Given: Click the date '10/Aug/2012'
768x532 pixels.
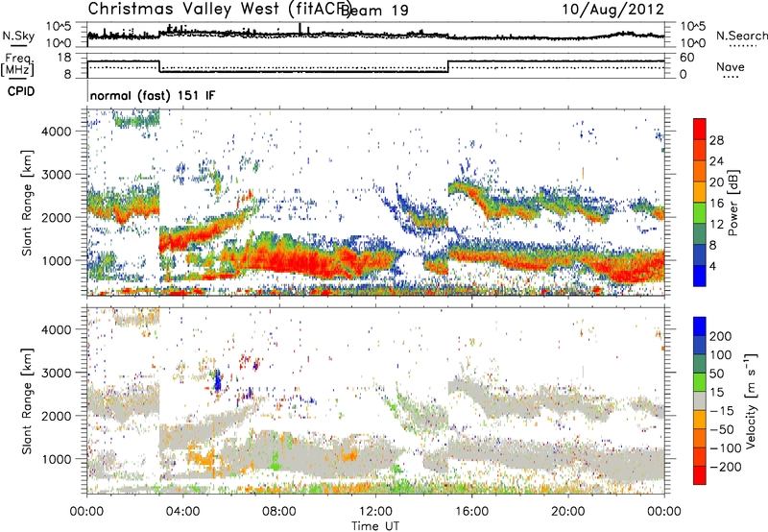Looking at the screenshot, I should pos(612,10).
